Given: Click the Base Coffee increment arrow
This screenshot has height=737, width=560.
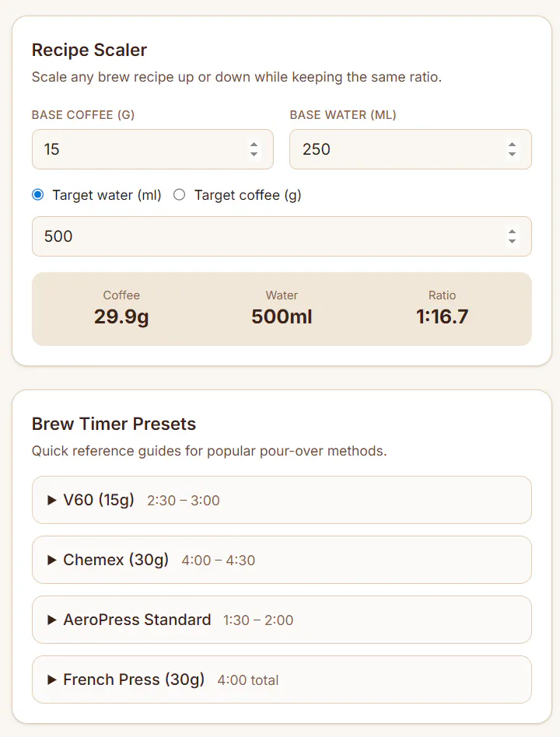Looking at the screenshot, I should tap(254, 145).
